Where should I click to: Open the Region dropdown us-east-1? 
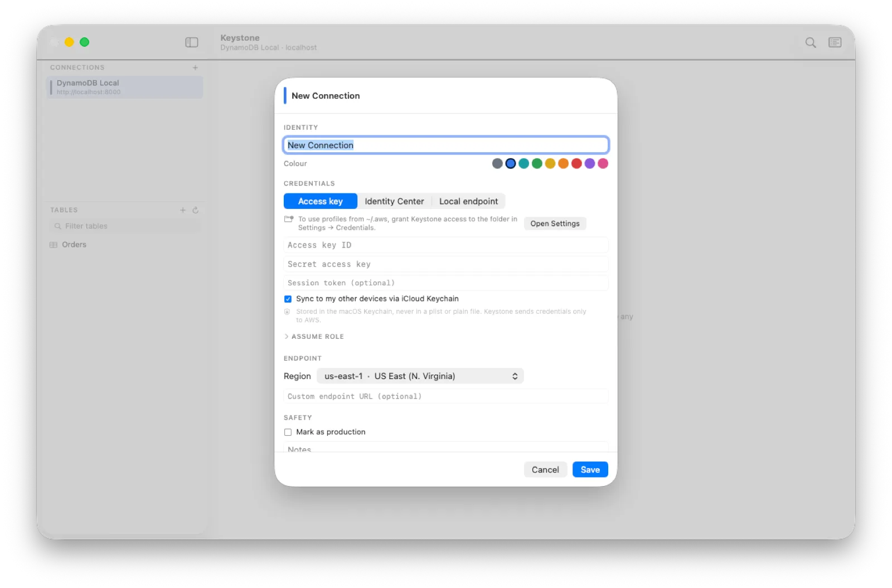tap(420, 376)
